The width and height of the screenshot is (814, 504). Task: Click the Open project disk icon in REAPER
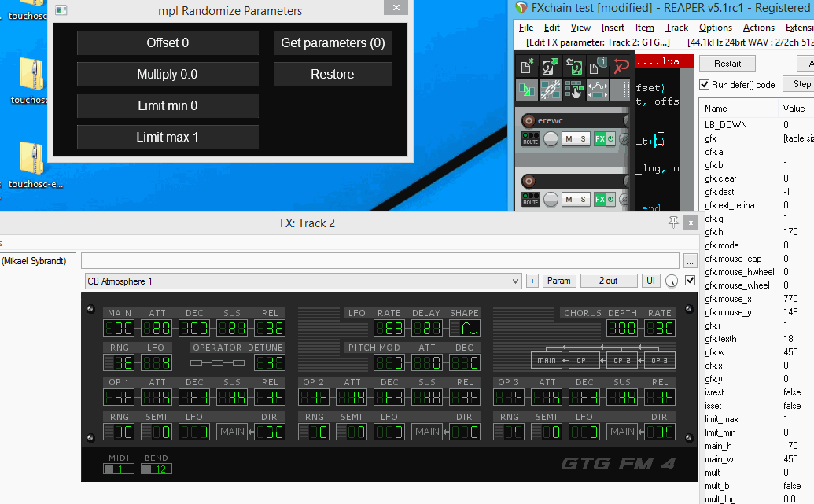coord(550,66)
